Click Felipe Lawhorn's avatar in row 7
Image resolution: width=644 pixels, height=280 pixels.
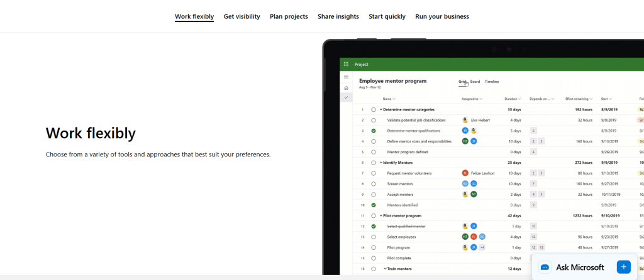(465, 173)
